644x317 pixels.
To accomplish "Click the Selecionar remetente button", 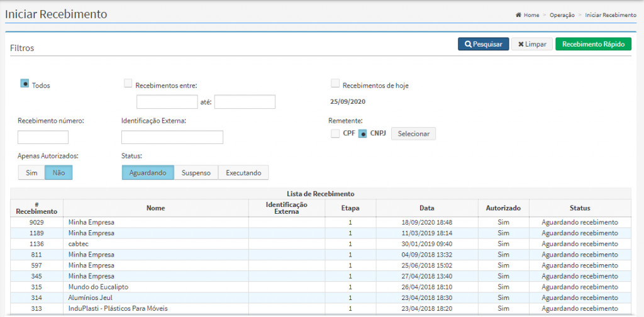I will [414, 134].
